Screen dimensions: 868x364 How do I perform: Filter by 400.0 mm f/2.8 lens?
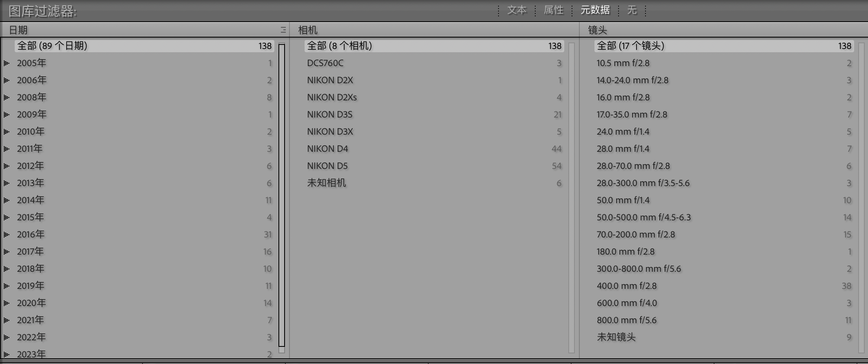click(724, 286)
